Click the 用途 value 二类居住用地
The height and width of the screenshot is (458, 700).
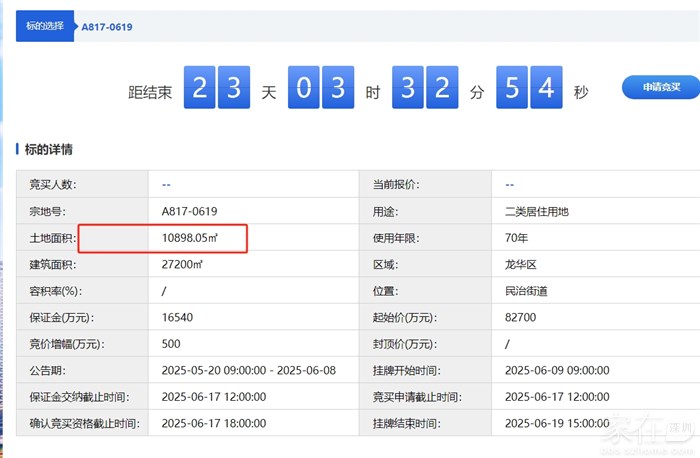point(539,212)
